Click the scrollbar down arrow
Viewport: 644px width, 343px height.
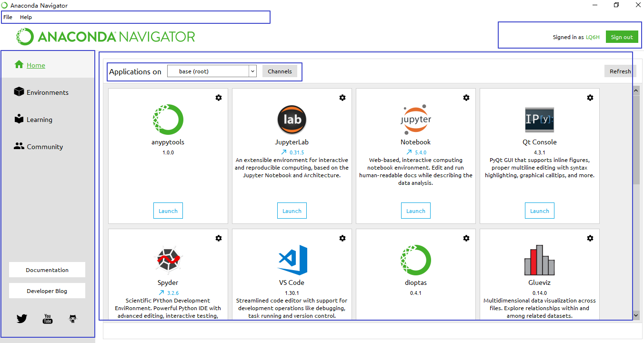636,315
